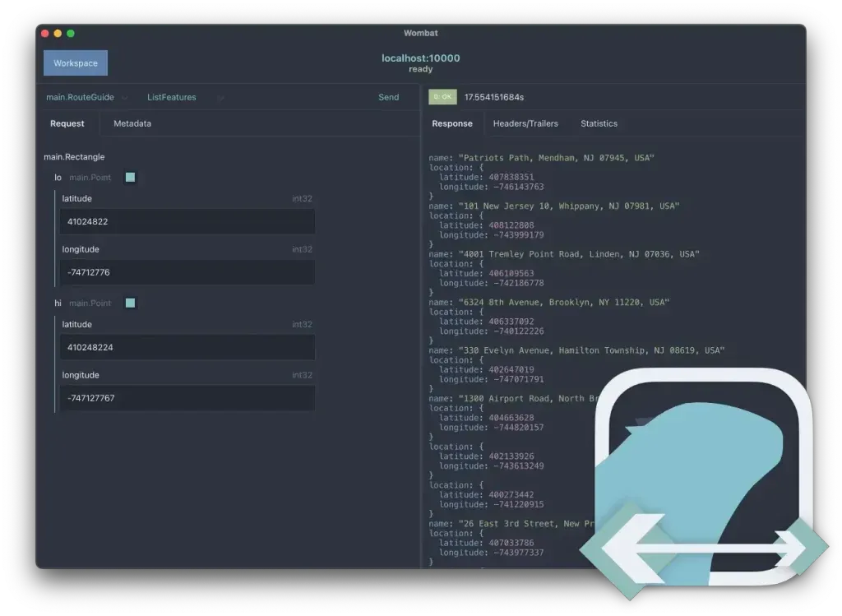Image resolution: width=842 pixels, height=616 pixels.
Task: Open the Workspace panel
Action: pyautogui.click(x=75, y=63)
